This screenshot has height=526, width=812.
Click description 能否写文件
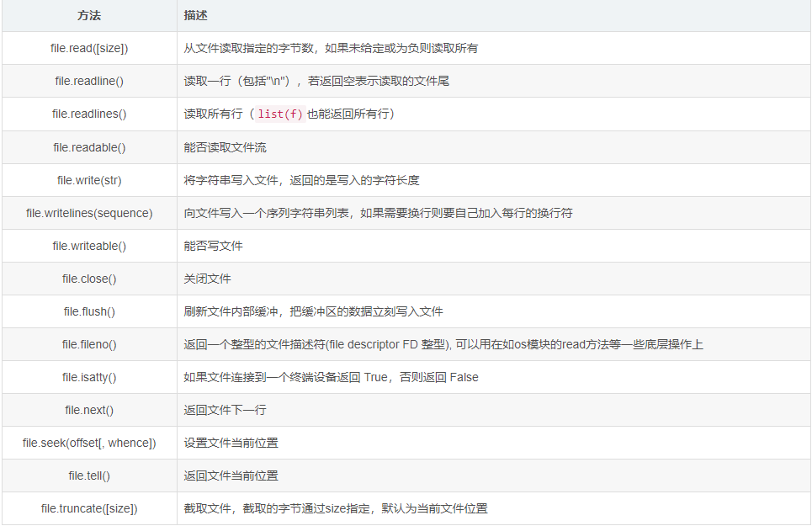point(213,246)
